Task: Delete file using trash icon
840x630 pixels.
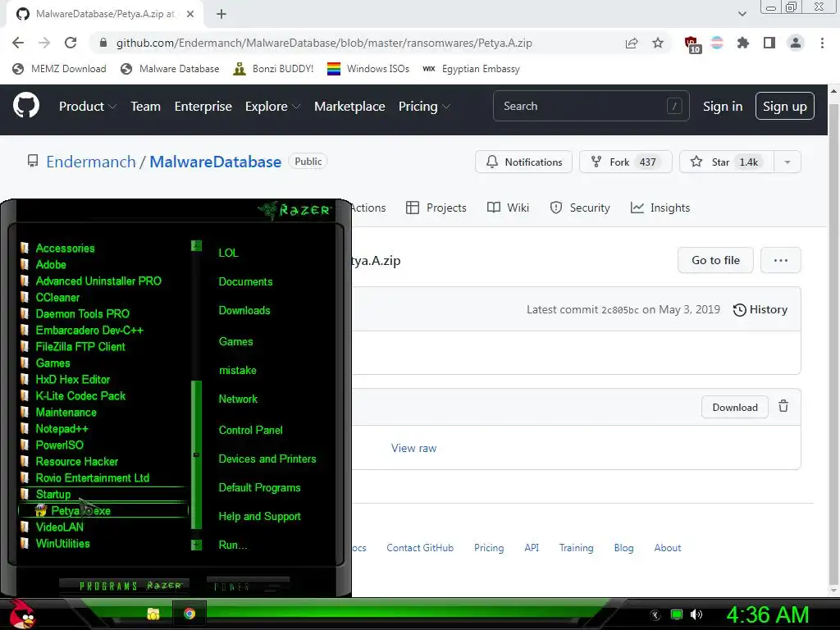Action: (x=783, y=406)
